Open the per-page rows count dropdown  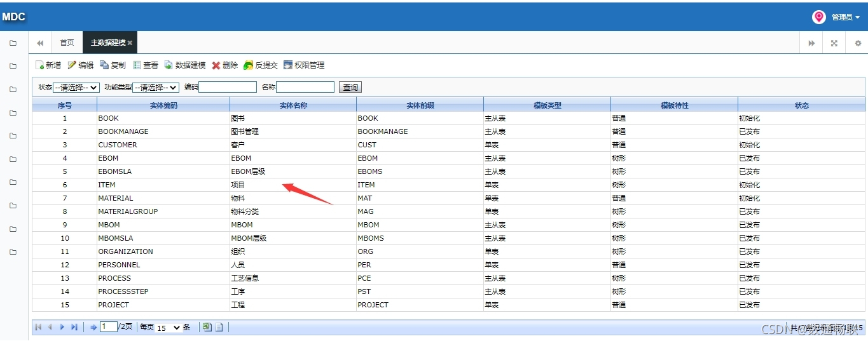(x=169, y=328)
